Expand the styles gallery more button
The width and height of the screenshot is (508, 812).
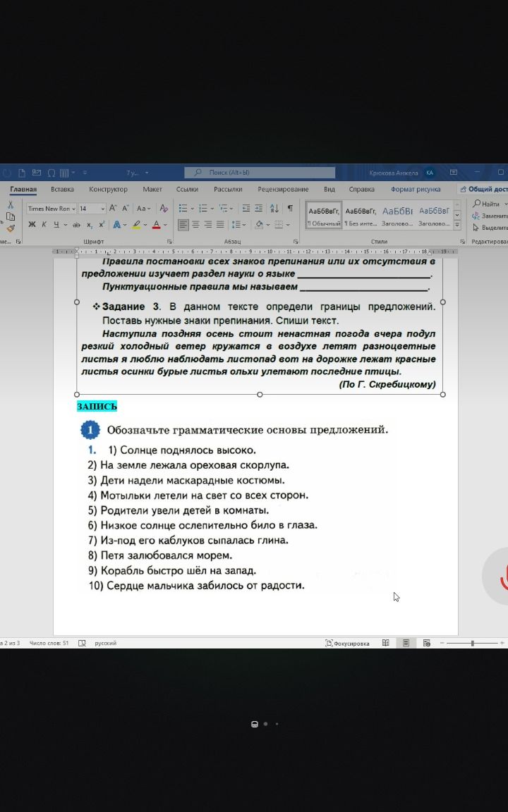click(457, 226)
